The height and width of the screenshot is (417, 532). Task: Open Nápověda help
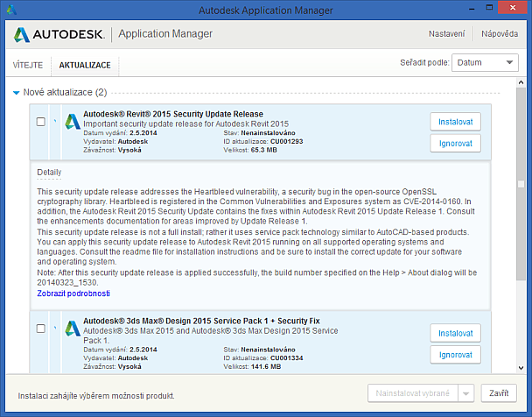point(500,33)
